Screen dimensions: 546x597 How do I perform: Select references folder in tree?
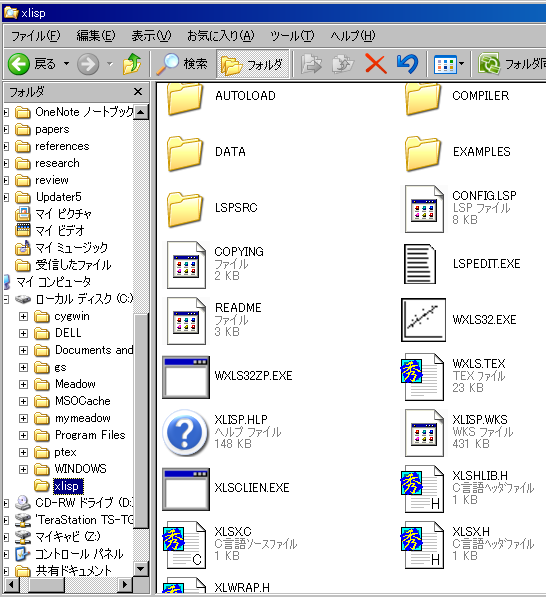(62, 146)
